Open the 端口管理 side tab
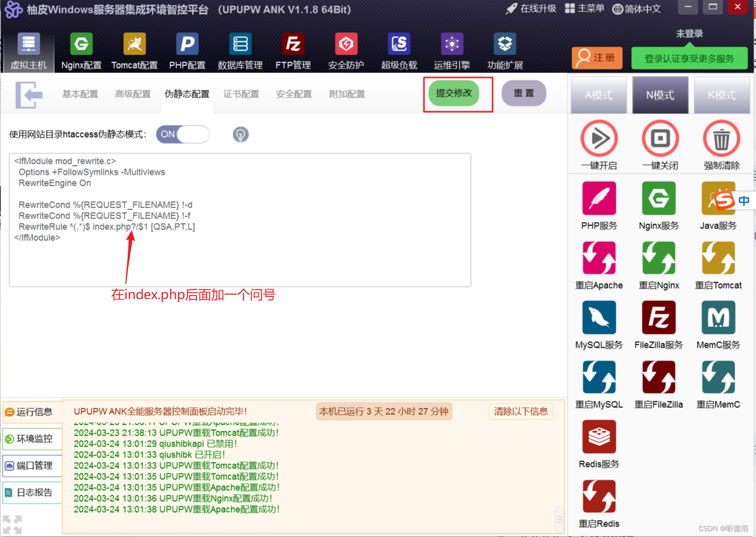Image resolution: width=756 pixels, height=537 pixels. pos(32,465)
